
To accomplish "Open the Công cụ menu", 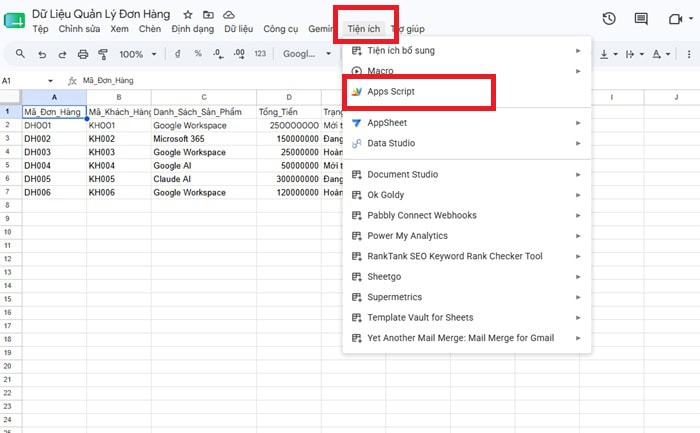I will click(x=280, y=29).
